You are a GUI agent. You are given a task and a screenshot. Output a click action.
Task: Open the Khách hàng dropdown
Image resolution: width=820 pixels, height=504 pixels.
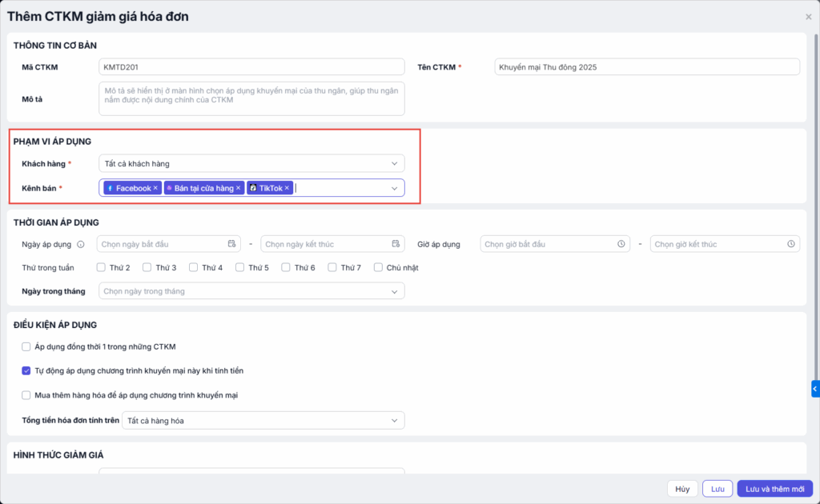[251, 163]
